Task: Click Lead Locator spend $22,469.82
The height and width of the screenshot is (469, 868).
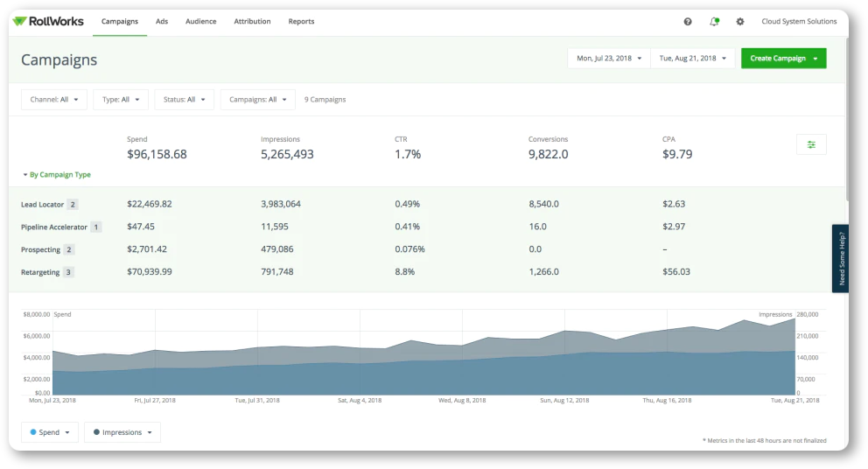Action: click(150, 204)
